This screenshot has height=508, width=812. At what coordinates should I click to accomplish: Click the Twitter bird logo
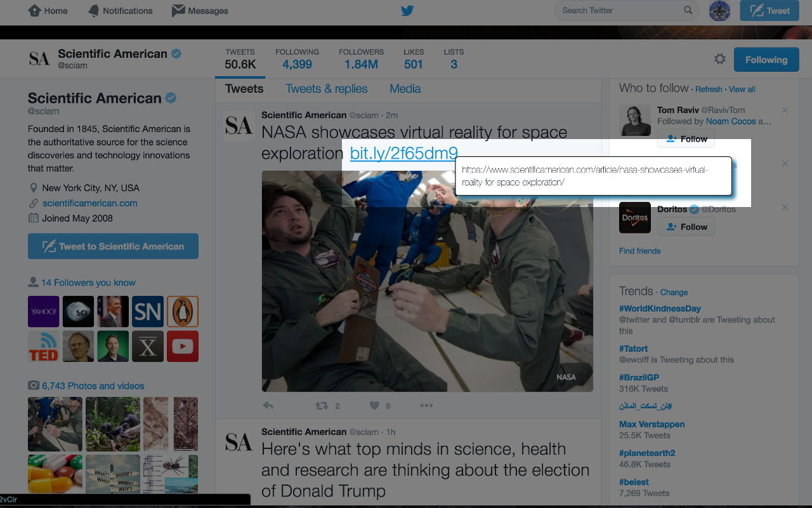[x=407, y=11]
